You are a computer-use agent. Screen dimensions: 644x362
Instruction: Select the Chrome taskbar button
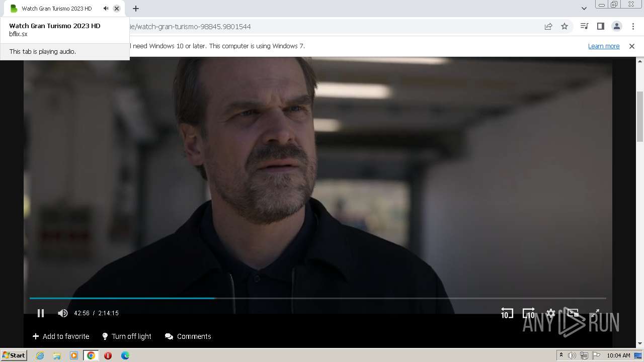(91, 355)
